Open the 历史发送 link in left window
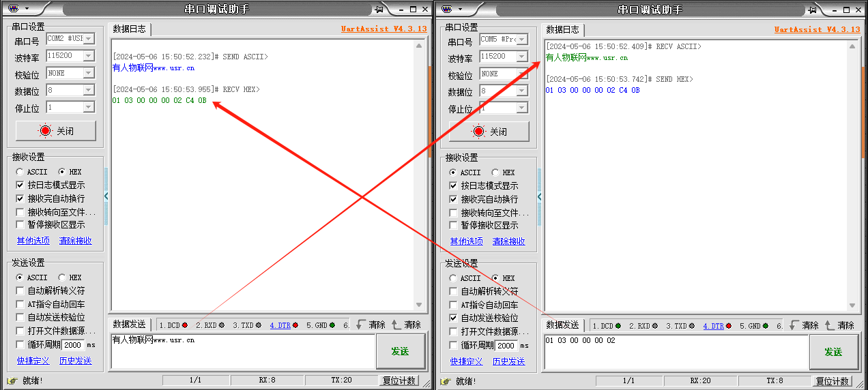Image resolution: width=868 pixels, height=390 pixels. coord(75,361)
